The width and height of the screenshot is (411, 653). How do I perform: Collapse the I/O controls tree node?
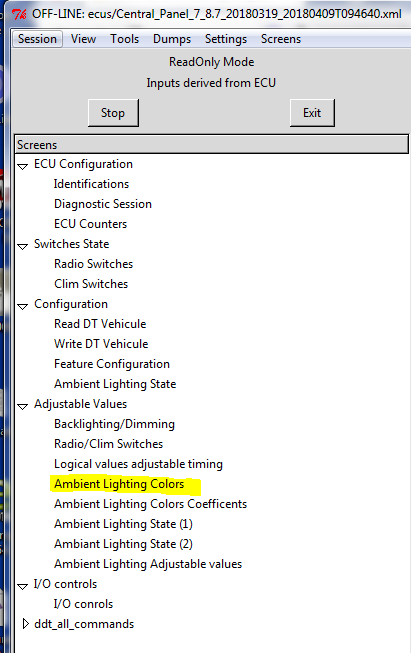pyautogui.click(x=22, y=586)
